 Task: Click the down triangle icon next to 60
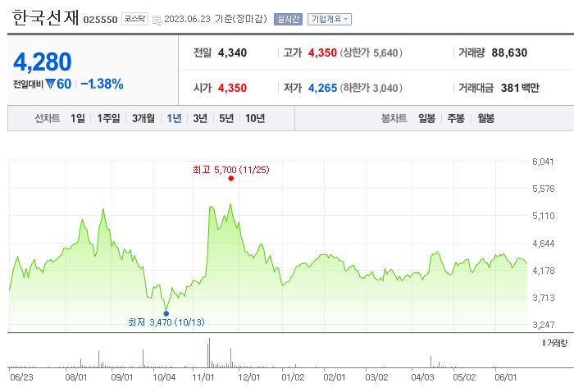pos(50,84)
